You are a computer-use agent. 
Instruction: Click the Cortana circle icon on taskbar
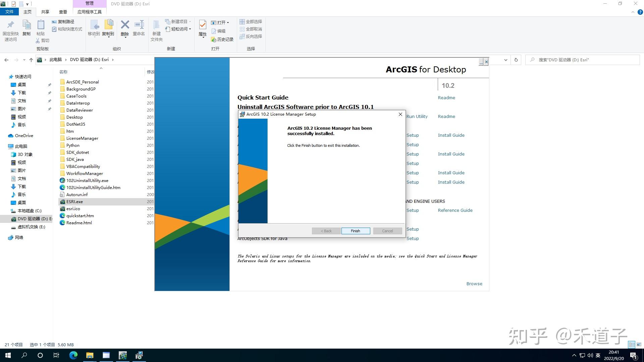40,355
